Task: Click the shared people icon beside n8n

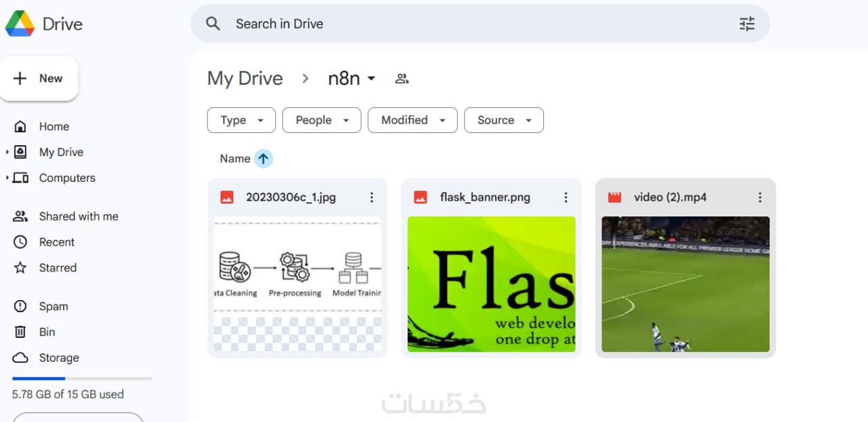Action: [x=401, y=79]
